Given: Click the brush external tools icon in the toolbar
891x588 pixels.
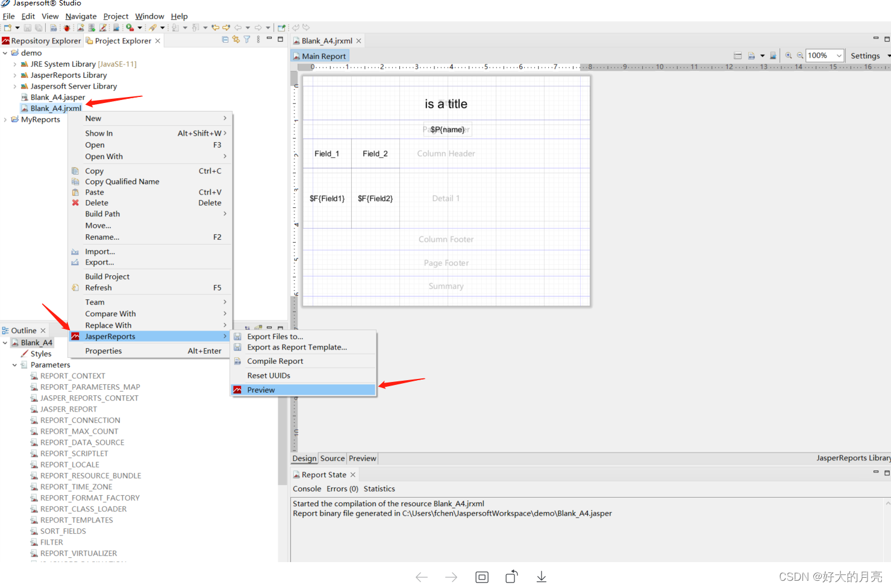Looking at the screenshot, I should 152,28.
